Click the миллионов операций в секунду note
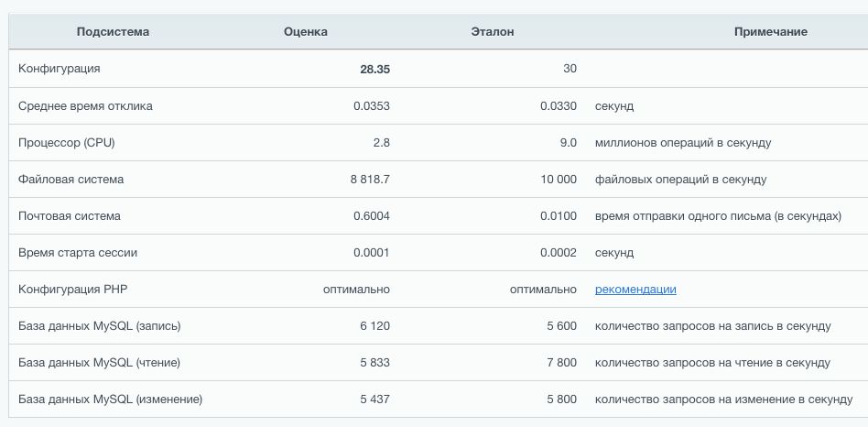The image size is (868, 427). pyautogui.click(x=683, y=143)
